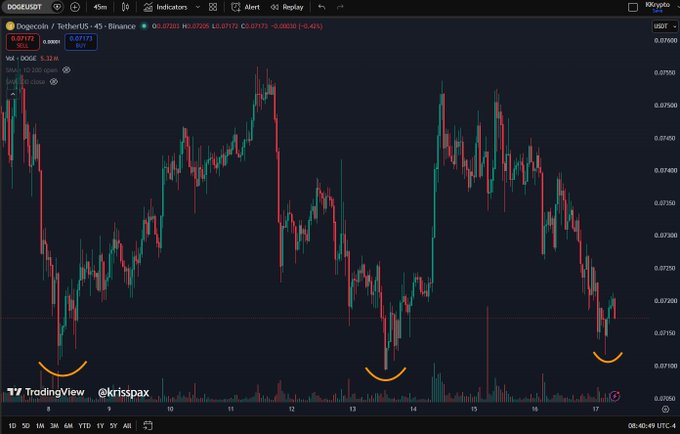Select the Vol · DOGE legend
680x434 pixels.
[x=21, y=58]
